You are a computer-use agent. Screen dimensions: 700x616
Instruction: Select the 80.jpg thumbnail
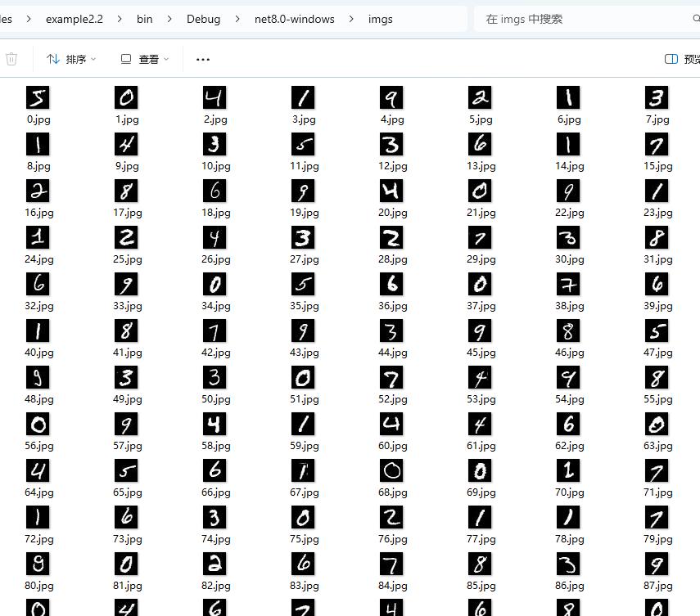coord(38,564)
